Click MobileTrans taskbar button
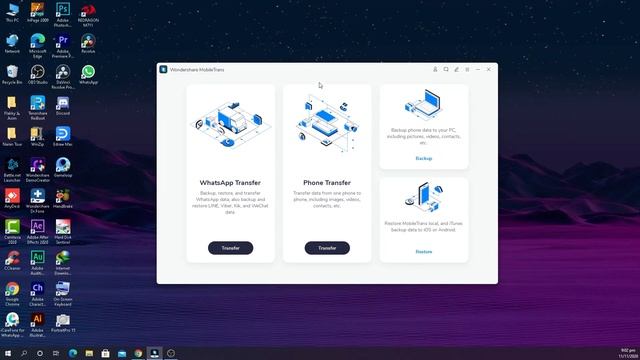 tap(154, 353)
